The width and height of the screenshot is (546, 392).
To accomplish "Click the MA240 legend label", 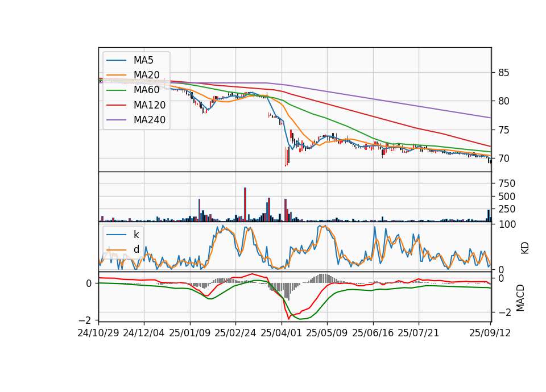I will [x=150, y=120].
